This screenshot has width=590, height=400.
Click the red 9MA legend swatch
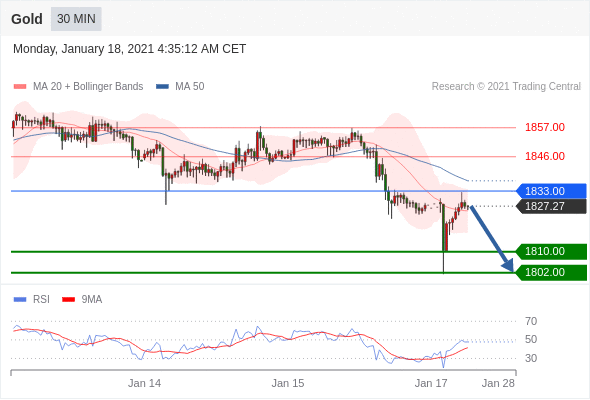(68, 300)
